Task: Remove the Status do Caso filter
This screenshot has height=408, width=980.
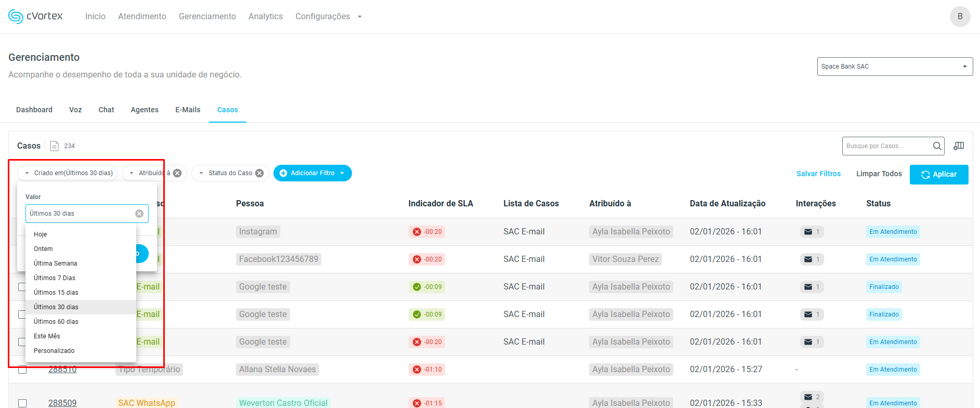Action: 259,173
